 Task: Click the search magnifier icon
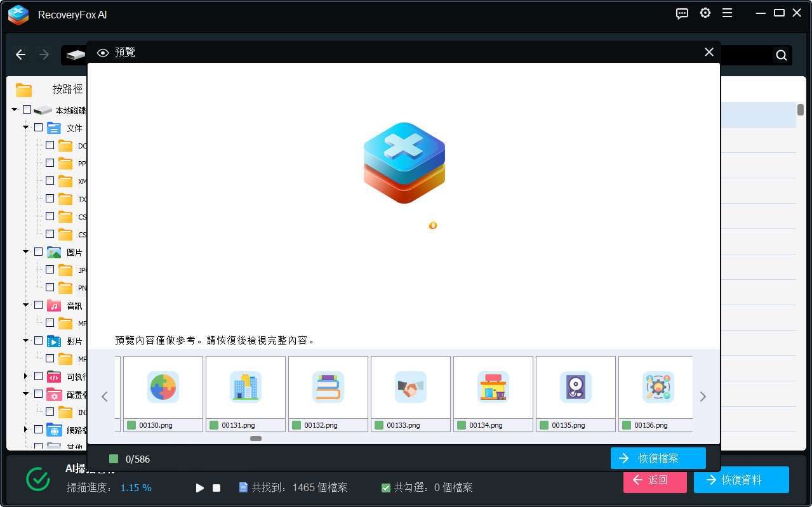pos(780,55)
